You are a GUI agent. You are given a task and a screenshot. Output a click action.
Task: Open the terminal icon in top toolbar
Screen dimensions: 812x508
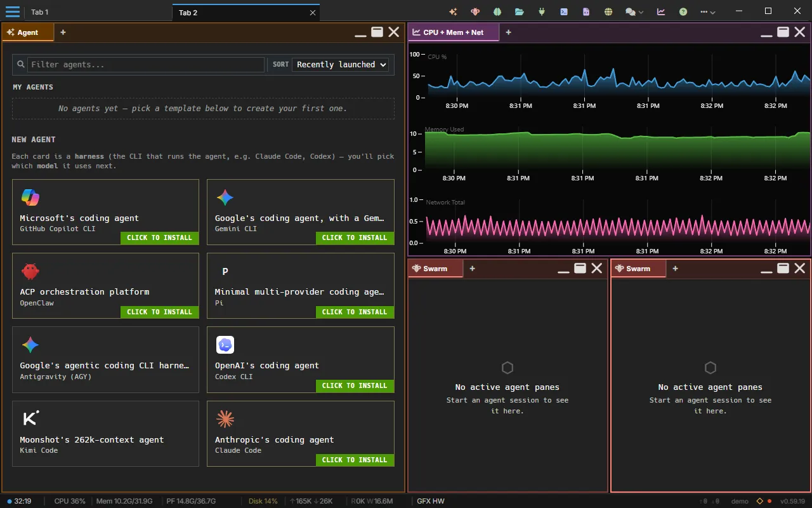564,11
